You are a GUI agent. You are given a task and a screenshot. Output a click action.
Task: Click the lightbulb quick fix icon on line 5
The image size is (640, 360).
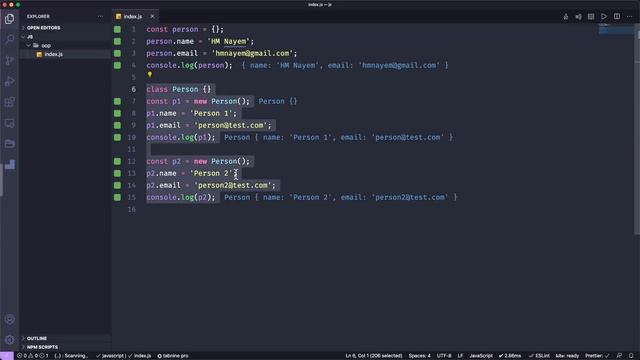(x=150, y=75)
